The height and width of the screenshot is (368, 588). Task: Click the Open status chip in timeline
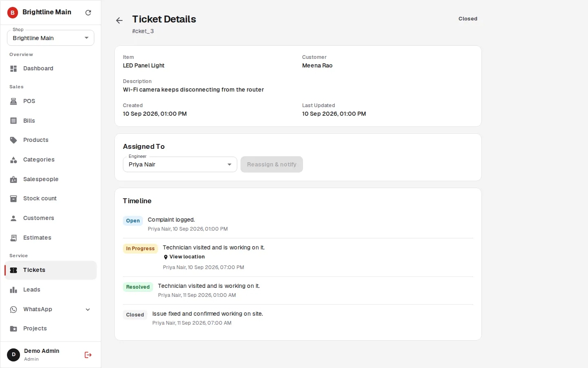133,221
